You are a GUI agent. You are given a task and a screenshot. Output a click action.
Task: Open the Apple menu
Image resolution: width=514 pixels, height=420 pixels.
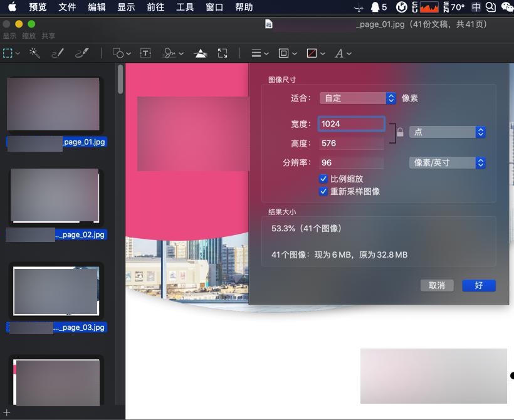[x=12, y=7]
